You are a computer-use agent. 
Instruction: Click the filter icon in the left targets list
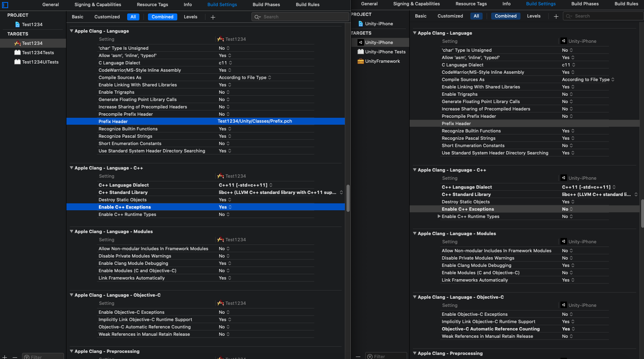click(27, 357)
